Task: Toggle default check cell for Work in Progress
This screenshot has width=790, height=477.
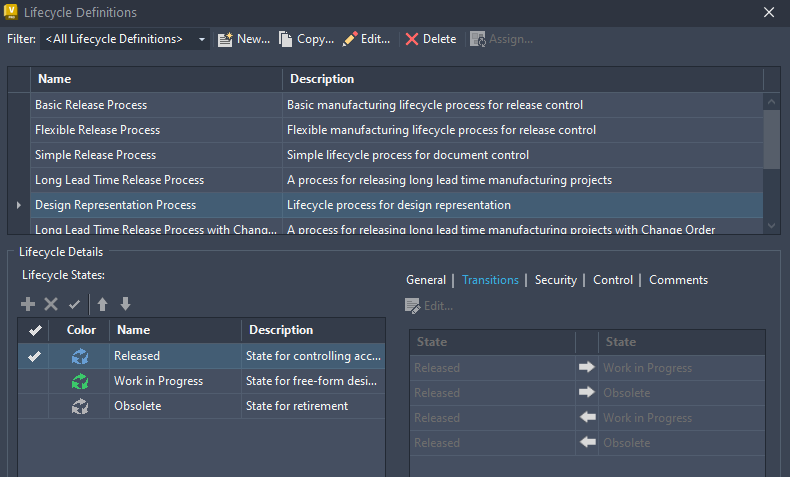Action: [35, 381]
